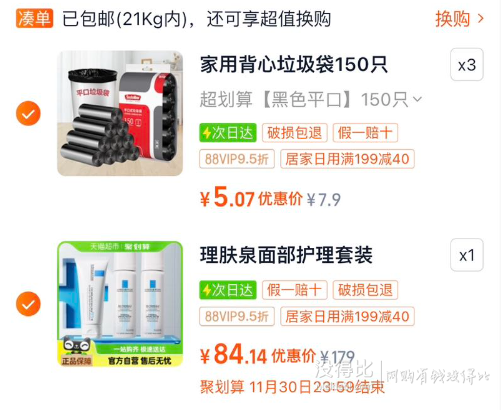Open 居家日用满199减40 promotion for skincare set

click(347, 316)
